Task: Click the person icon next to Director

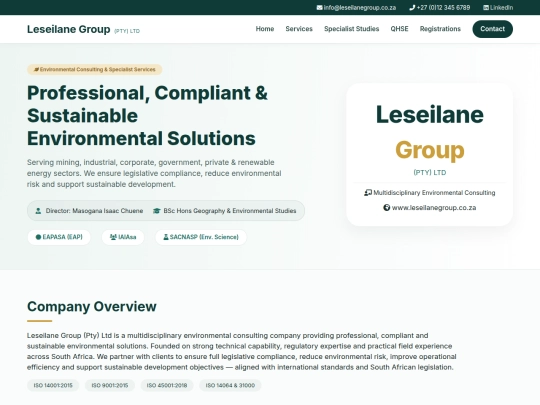Action: 38,211
